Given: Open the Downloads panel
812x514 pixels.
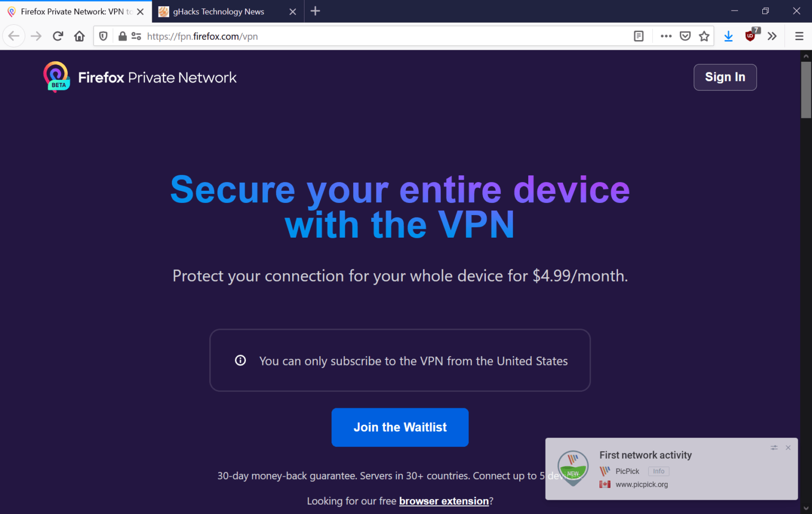Looking at the screenshot, I should tap(728, 36).
